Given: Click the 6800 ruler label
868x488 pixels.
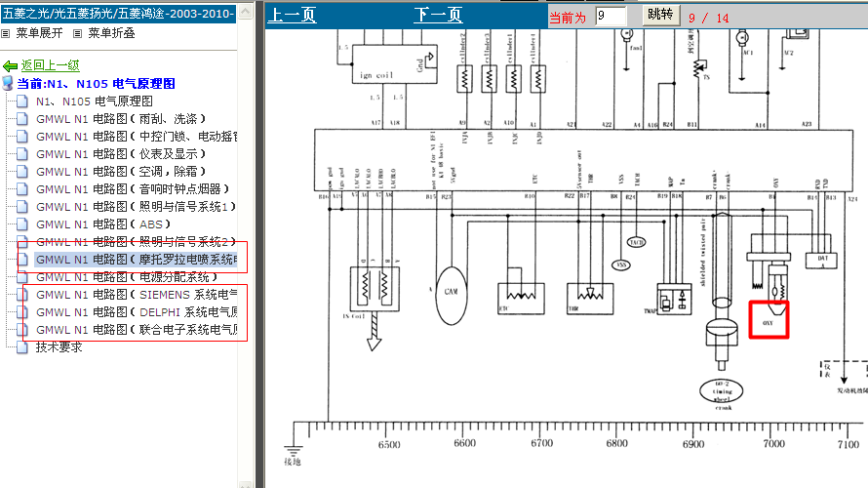Looking at the screenshot, I should [x=616, y=444].
